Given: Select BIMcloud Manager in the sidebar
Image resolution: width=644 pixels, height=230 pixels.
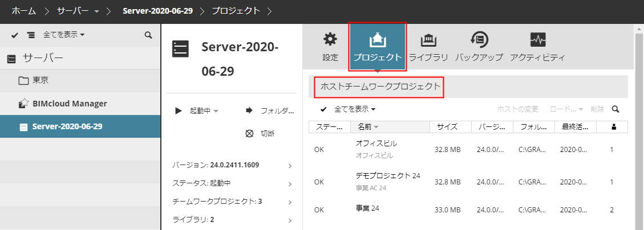Looking at the screenshot, I should (x=80, y=103).
